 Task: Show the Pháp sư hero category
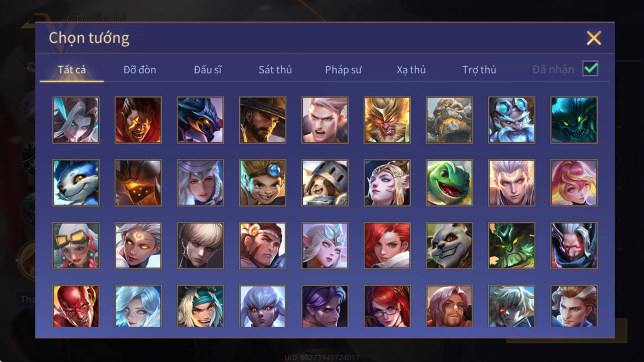click(x=343, y=70)
